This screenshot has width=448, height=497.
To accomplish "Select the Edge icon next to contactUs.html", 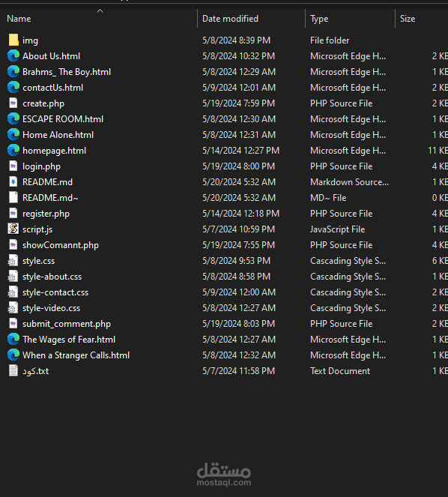I will 13,87.
